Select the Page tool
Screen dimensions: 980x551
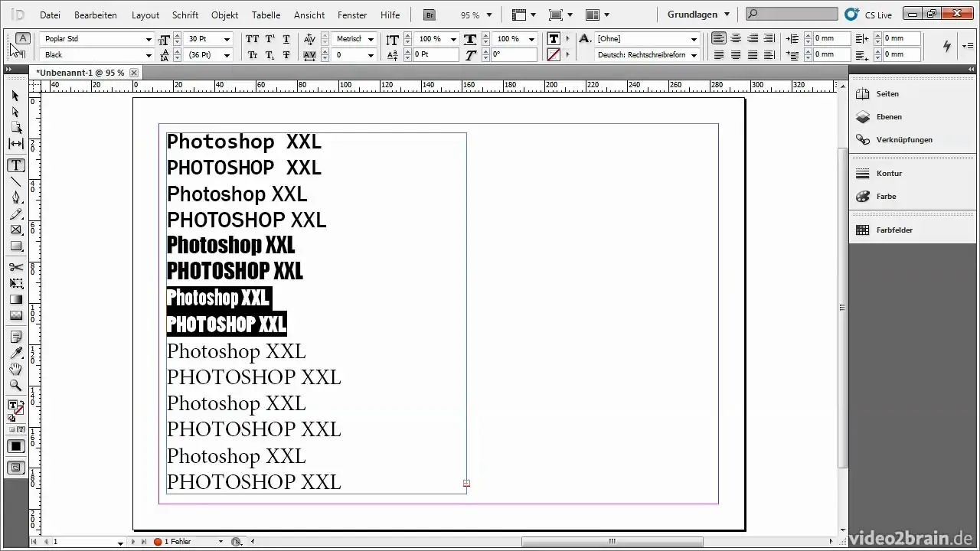(x=15, y=128)
